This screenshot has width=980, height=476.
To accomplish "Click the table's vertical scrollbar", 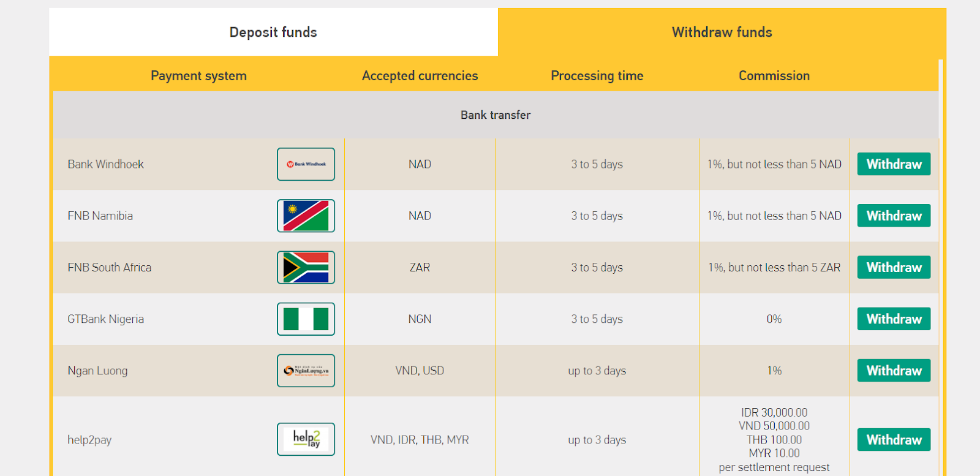I will tap(941, 268).
